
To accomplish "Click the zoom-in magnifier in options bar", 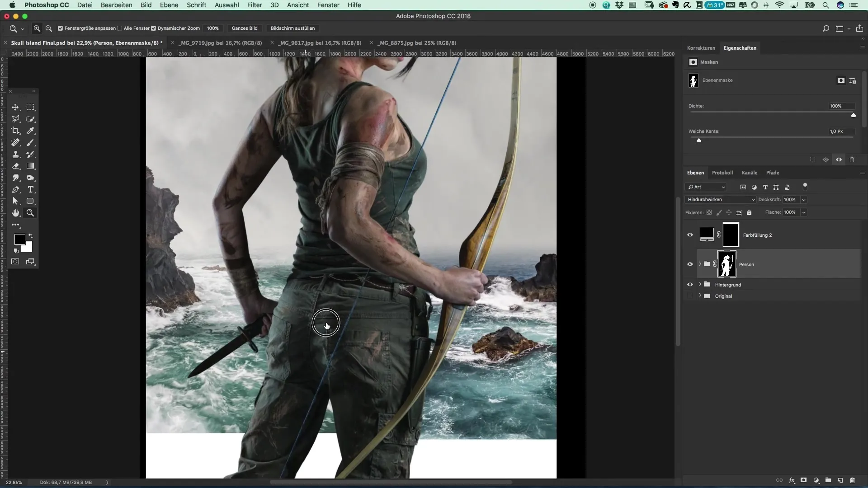I will coord(37,28).
